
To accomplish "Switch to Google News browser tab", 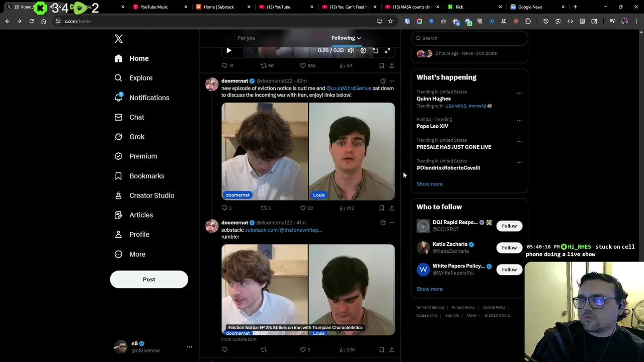I will click(x=537, y=7).
